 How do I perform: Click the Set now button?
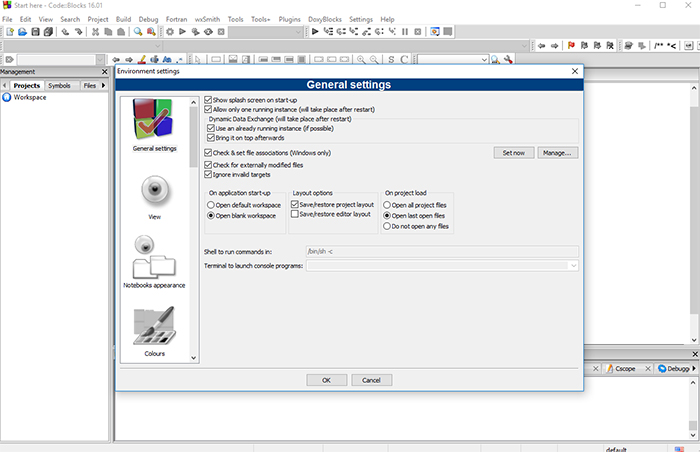tap(514, 153)
